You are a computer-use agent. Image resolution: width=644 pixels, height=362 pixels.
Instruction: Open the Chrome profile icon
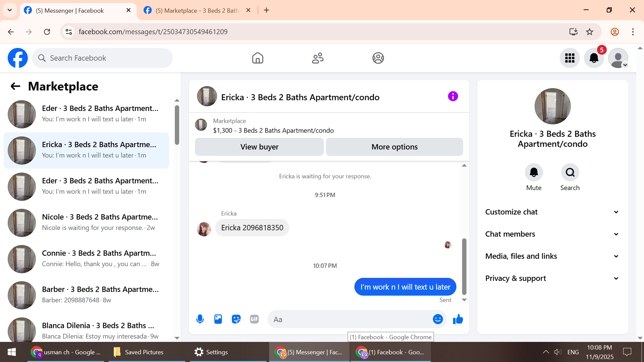pos(615,32)
